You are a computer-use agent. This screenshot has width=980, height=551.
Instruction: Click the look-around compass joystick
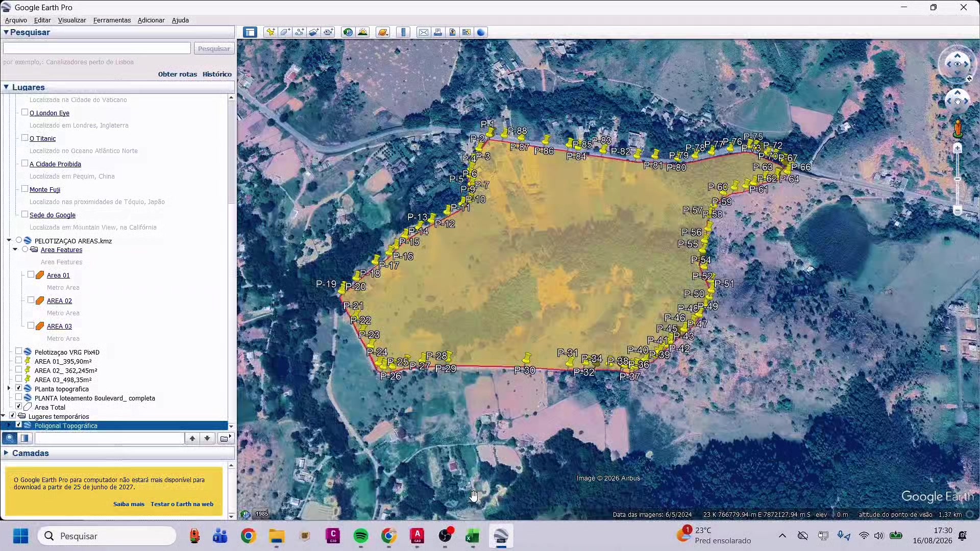pos(957,64)
